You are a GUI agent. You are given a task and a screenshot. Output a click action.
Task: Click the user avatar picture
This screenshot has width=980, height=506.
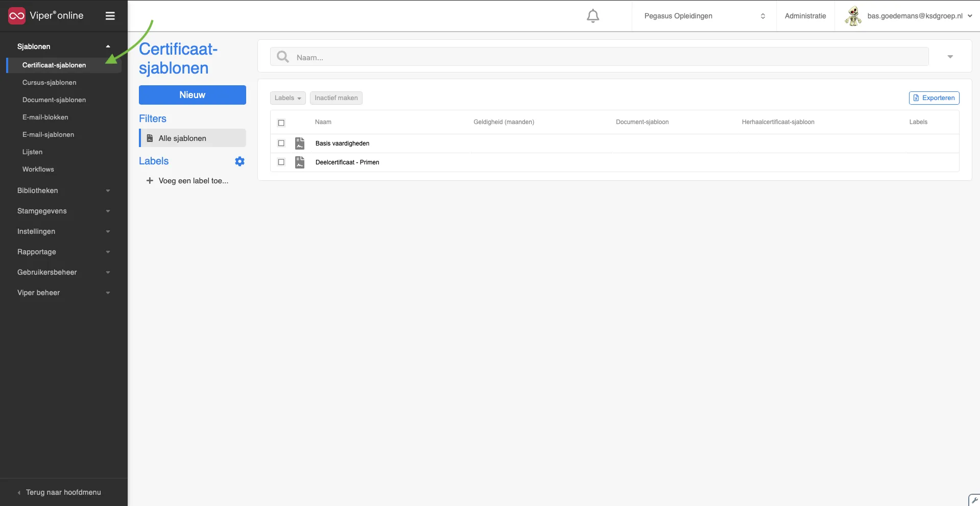(x=853, y=16)
